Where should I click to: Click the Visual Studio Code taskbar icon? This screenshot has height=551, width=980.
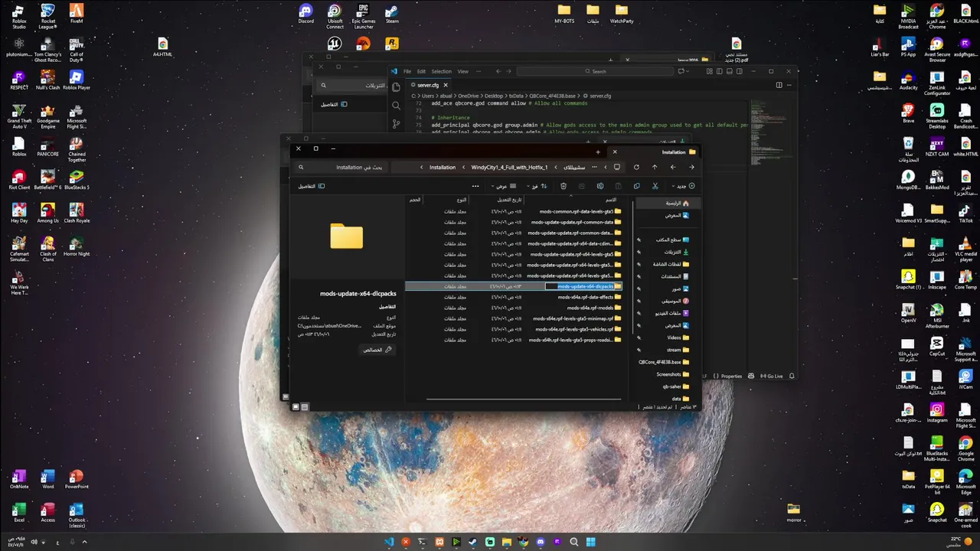(389, 542)
